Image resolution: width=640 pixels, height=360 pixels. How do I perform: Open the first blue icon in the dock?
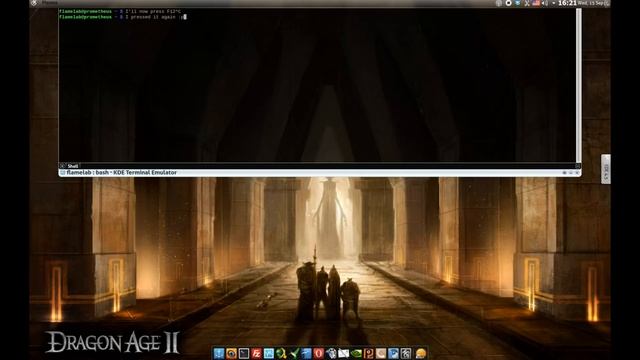tap(219, 353)
